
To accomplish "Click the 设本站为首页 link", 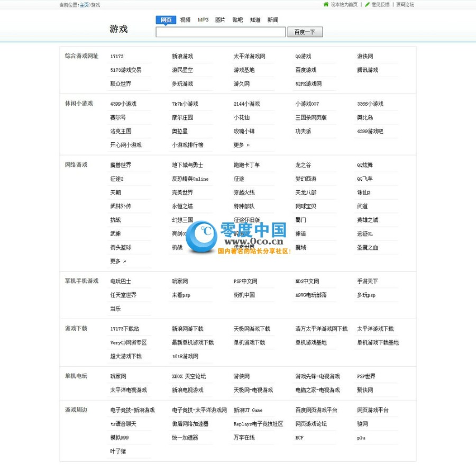I will tap(344, 5).
